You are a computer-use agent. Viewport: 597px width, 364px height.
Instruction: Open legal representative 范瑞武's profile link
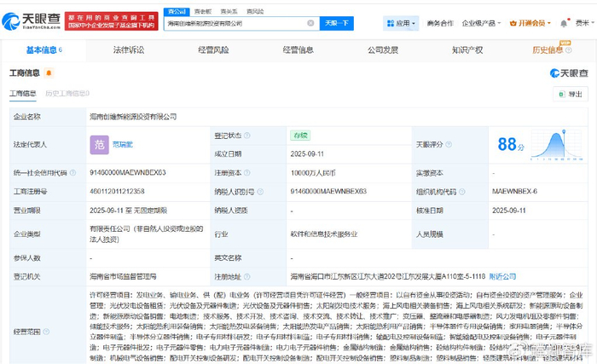coord(123,145)
